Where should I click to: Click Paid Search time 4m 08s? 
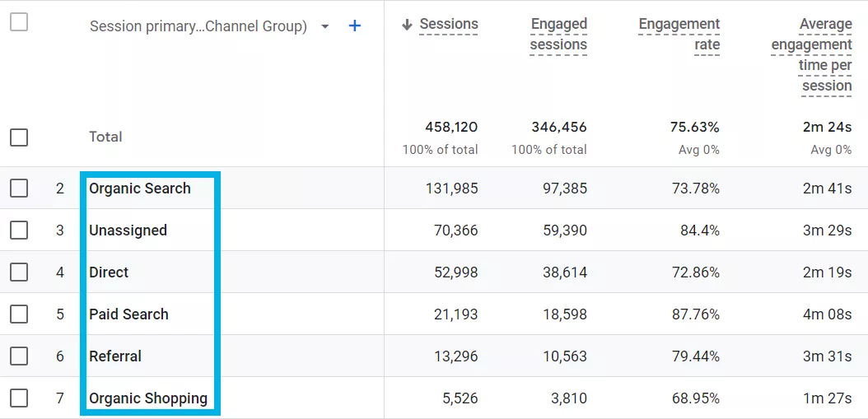point(827,314)
